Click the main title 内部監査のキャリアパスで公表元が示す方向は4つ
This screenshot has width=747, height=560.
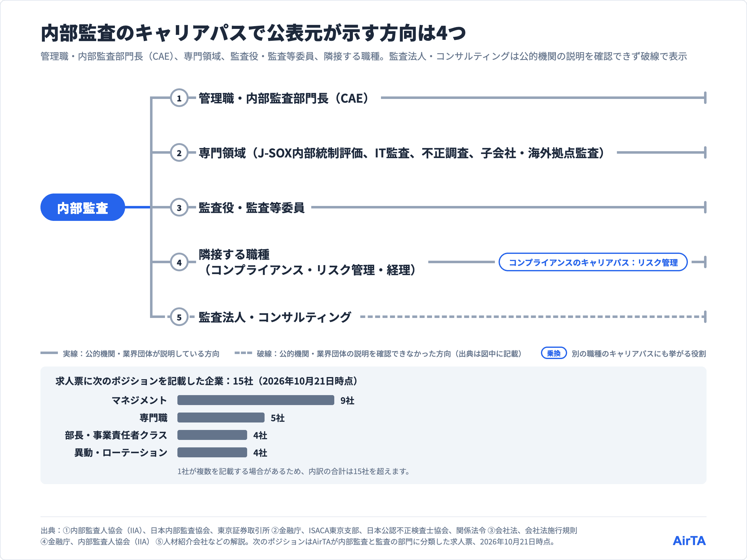(253, 33)
